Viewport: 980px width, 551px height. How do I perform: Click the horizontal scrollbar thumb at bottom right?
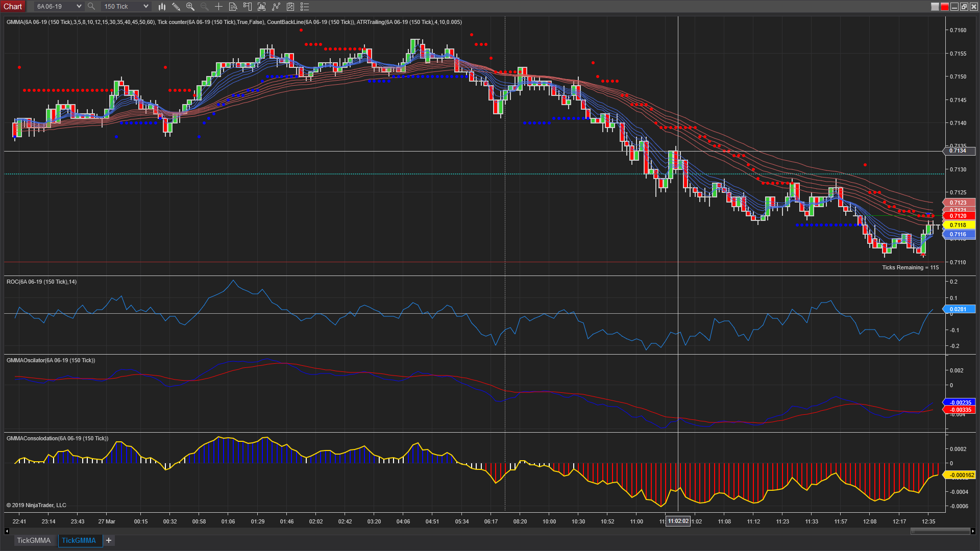(940, 531)
